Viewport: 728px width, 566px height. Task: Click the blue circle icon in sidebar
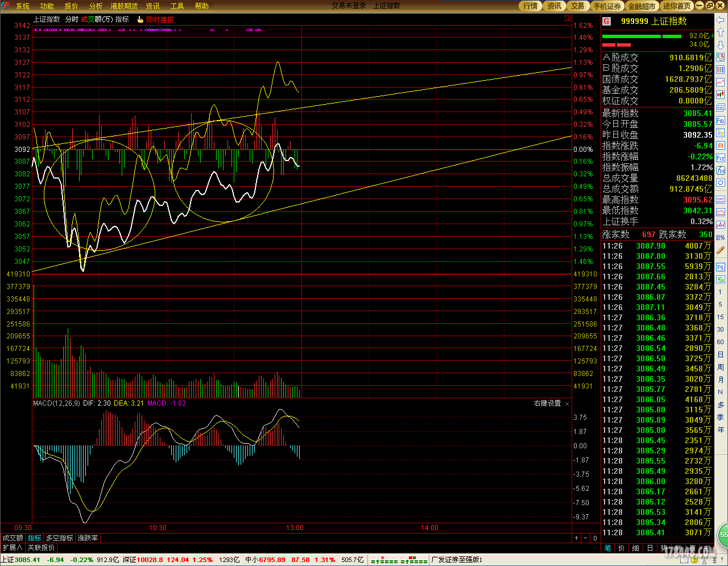click(720, 183)
